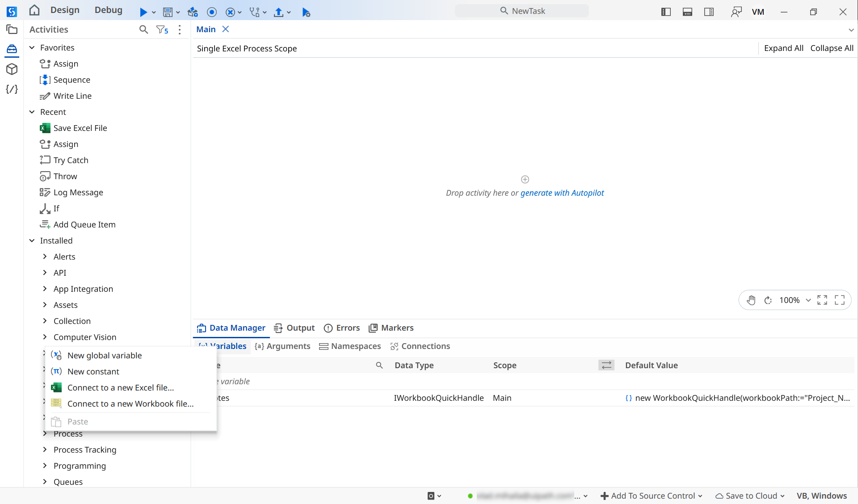Select the Record toolbar icon

[212, 12]
